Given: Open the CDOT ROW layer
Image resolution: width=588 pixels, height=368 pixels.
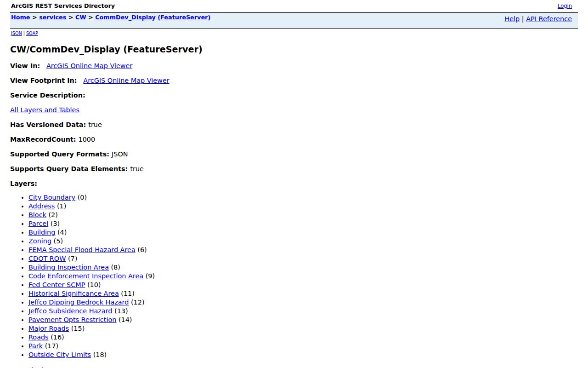Looking at the screenshot, I should point(47,259).
